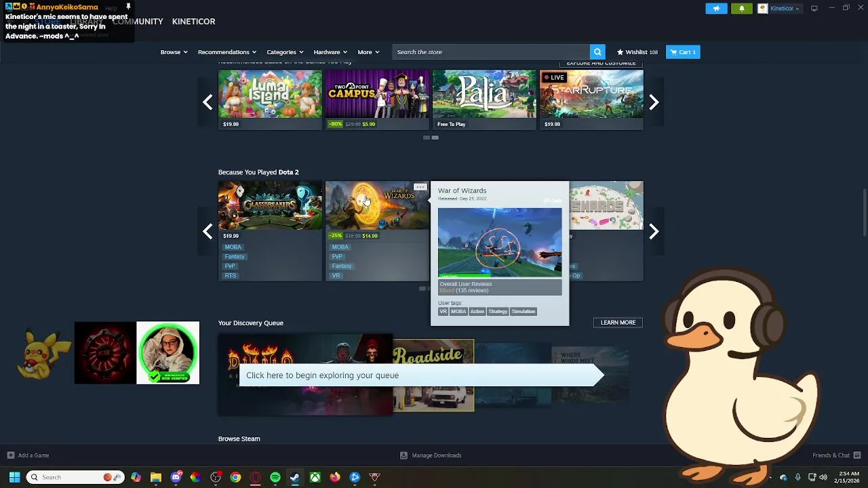The width and height of the screenshot is (868, 488).
Task: Open the KINETICOR profile menu
Action: click(193, 22)
